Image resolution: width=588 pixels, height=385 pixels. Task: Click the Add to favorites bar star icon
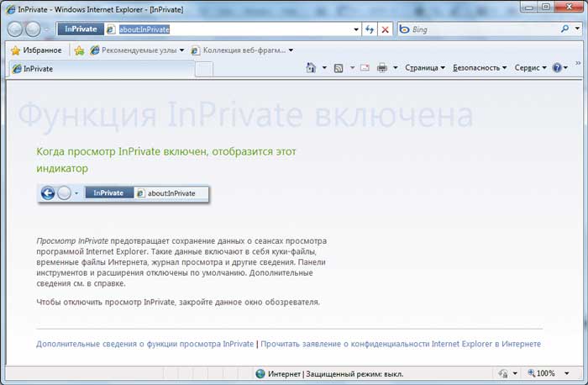pyautogui.click(x=79, y=50)
